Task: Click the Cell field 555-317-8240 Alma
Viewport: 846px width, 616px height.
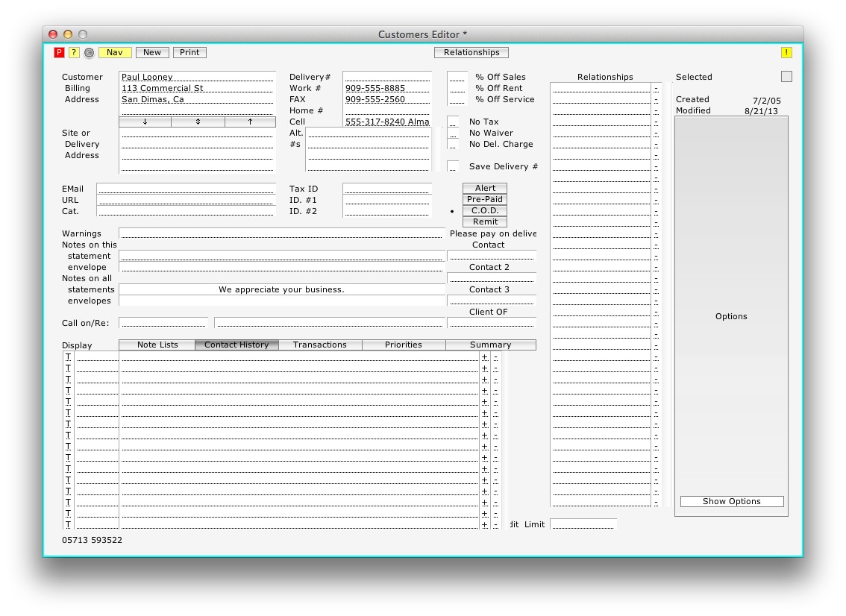Action: point(387,122)
